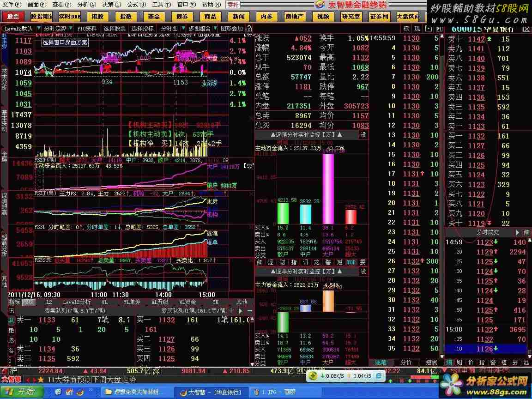Click the internet browser icon in the taskbar quick launch

pos(58,392)
